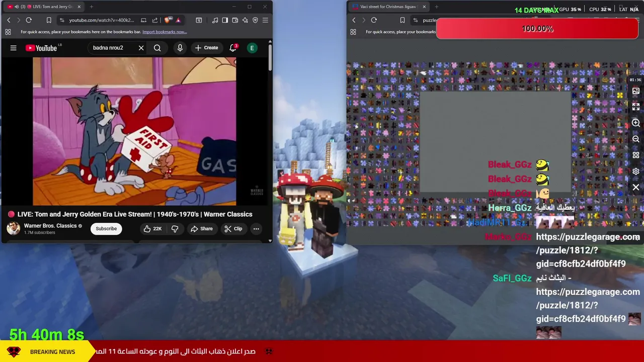Image resolution: width=644 pixels, height=362 pixels.
Task: Reload the puzzle page
Action: (x=374, y=20)
